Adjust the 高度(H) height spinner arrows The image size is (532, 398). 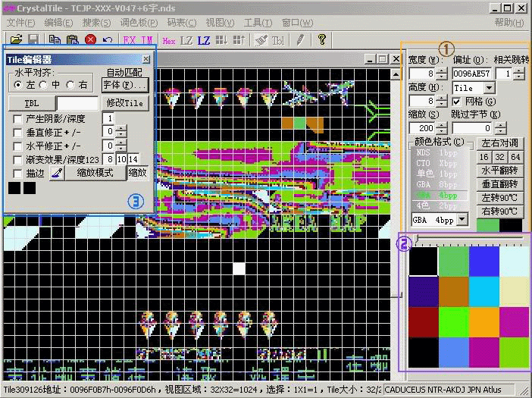pyautogui.click(x=441, y=101)
